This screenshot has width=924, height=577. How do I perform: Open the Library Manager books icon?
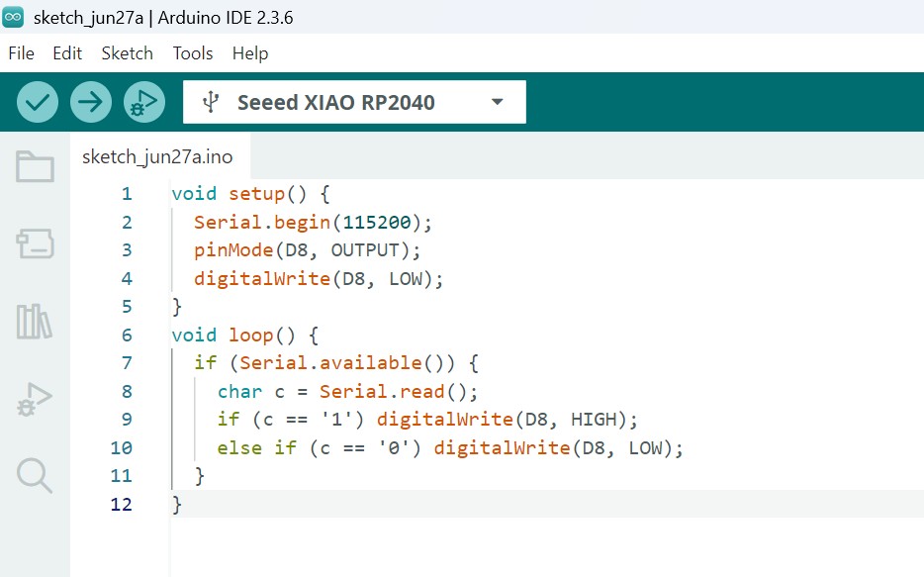(35, 322)
